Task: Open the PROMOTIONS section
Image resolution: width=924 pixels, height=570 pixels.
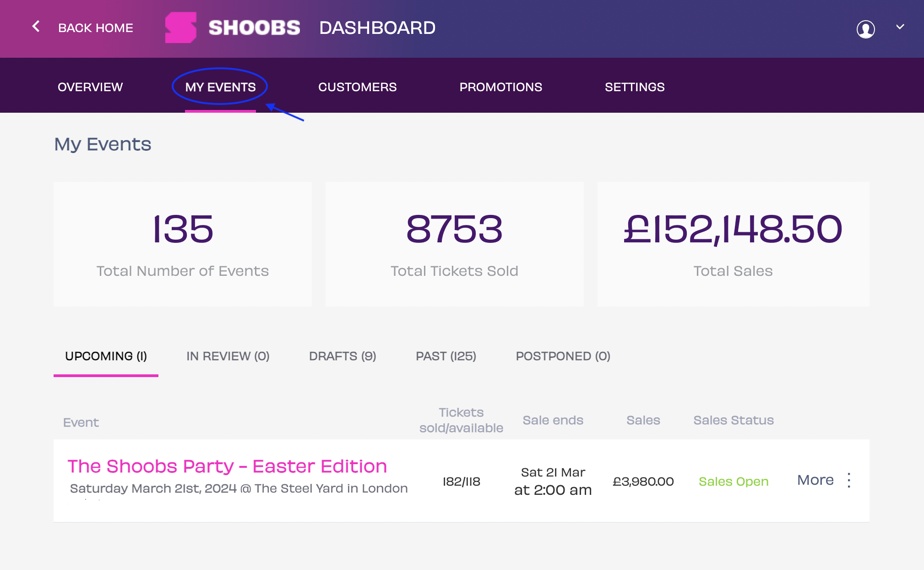Action: (x=500, y=87)
